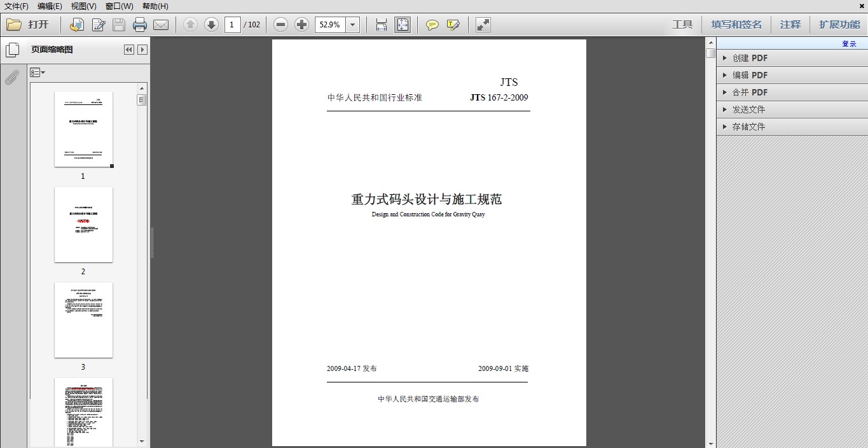The width and height of the screenshot is (868, 448).
Task: Click the left double-arrow in thumbnails header
Action: point(129,50)
